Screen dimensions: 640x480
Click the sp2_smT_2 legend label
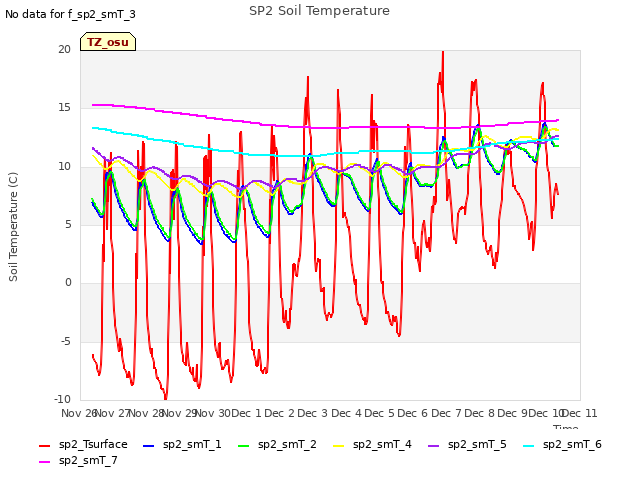tap(287, 444)
